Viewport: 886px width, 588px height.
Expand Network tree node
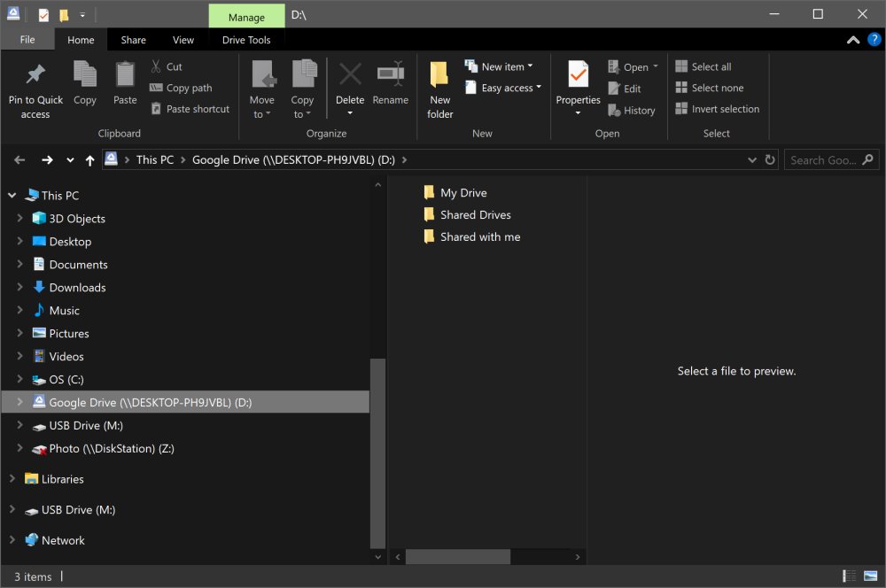[12, 540]
